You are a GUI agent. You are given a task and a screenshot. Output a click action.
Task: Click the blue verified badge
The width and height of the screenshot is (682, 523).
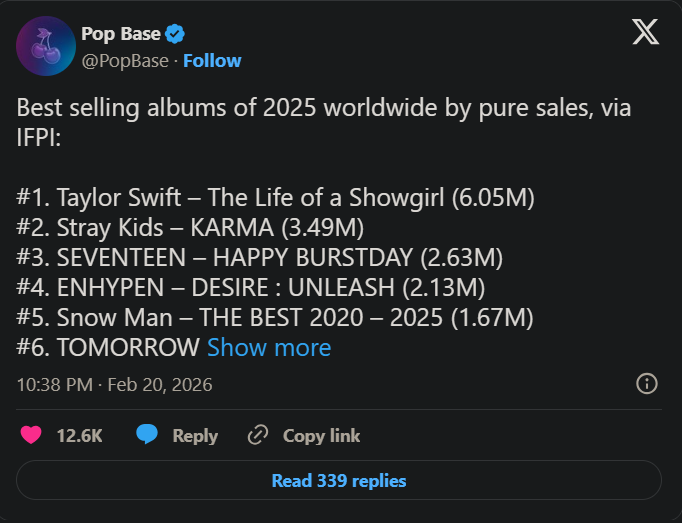(175, 34)
